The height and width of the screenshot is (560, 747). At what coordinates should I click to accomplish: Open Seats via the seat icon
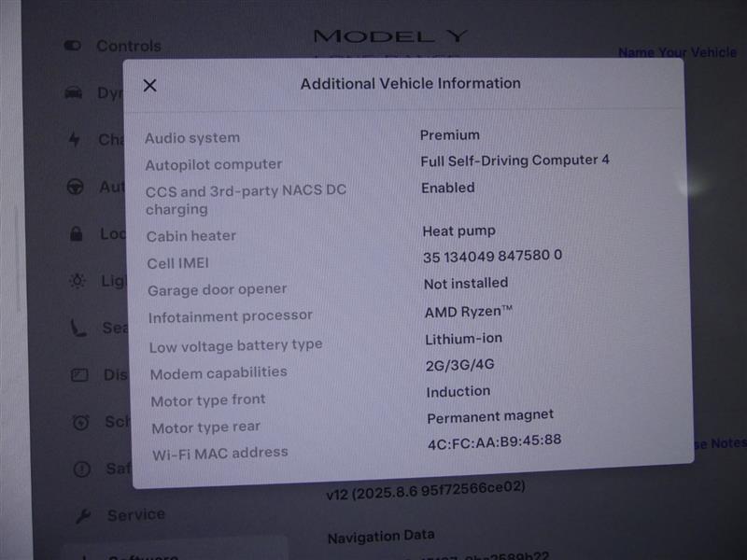pos(78,328)
